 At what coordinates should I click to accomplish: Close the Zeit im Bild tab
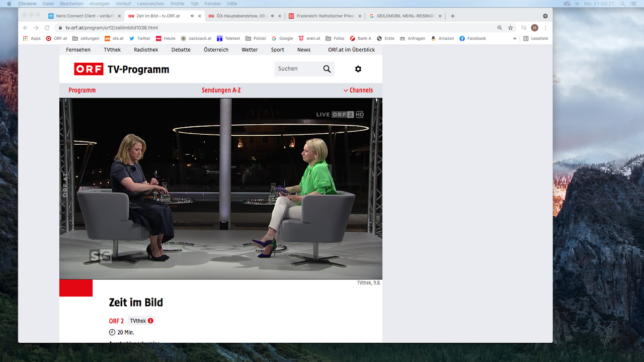tap(200, 16)
